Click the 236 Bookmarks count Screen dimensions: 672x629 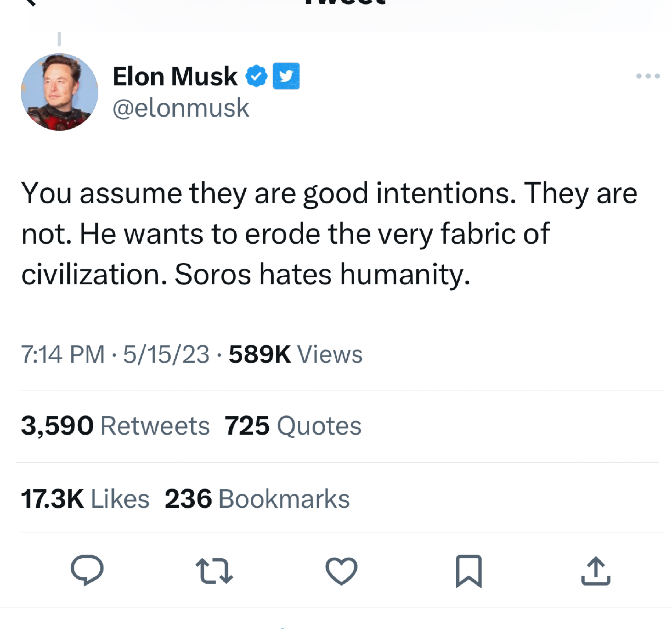[257, 498]
